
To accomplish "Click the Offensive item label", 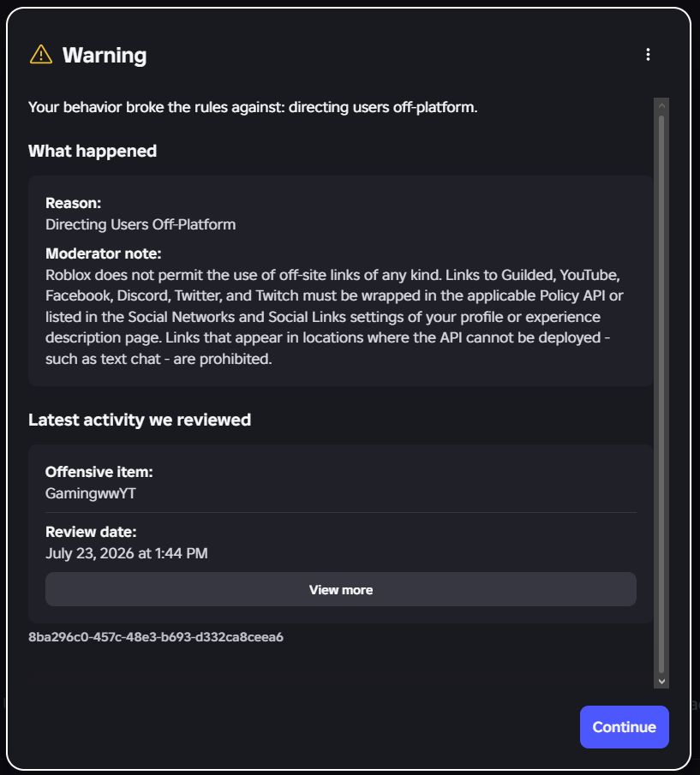I will click(x=99, y=472).
